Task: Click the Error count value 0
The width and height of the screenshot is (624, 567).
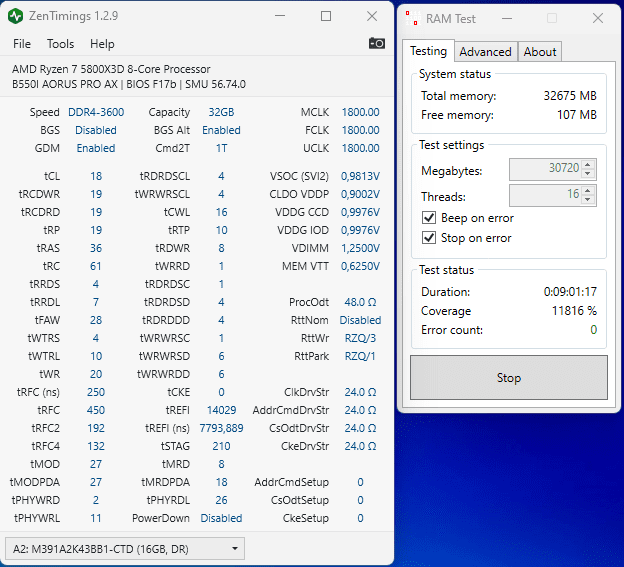Action: [x=593, y=330]
